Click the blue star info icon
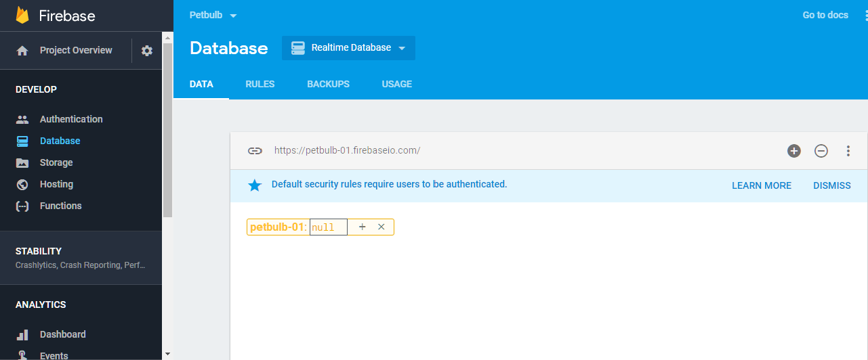 point(255,185)
